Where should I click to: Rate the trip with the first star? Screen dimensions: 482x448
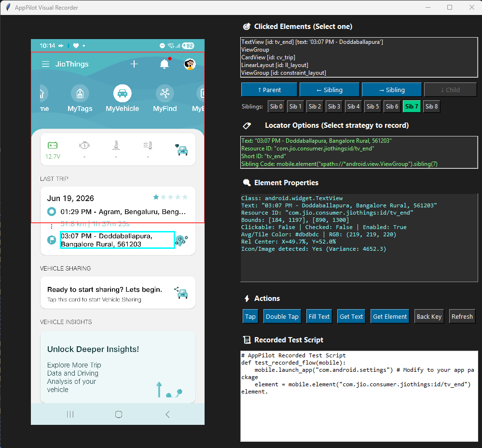(156, 197)
